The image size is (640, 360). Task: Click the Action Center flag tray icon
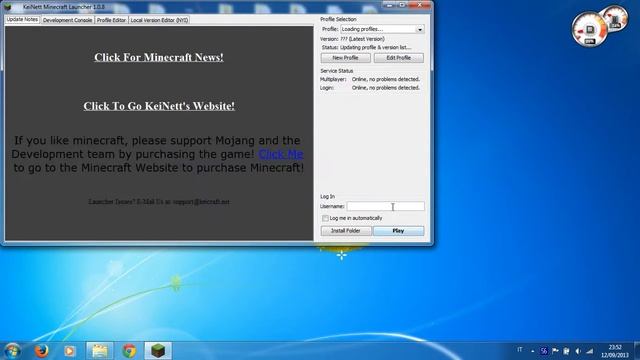pos(555,351)
